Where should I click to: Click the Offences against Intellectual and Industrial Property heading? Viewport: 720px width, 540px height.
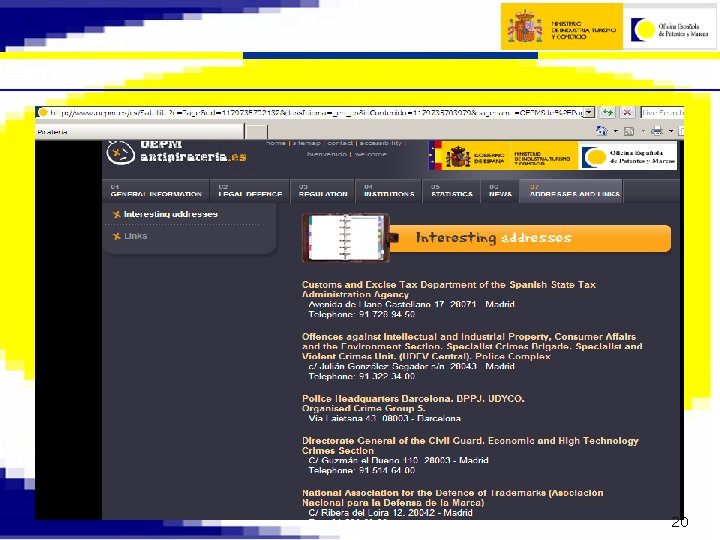pos(472,346)
